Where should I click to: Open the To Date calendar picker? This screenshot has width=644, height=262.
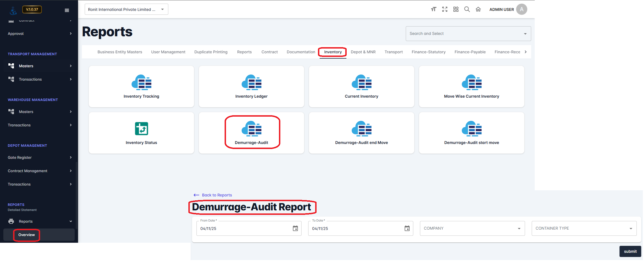(407, 229)
